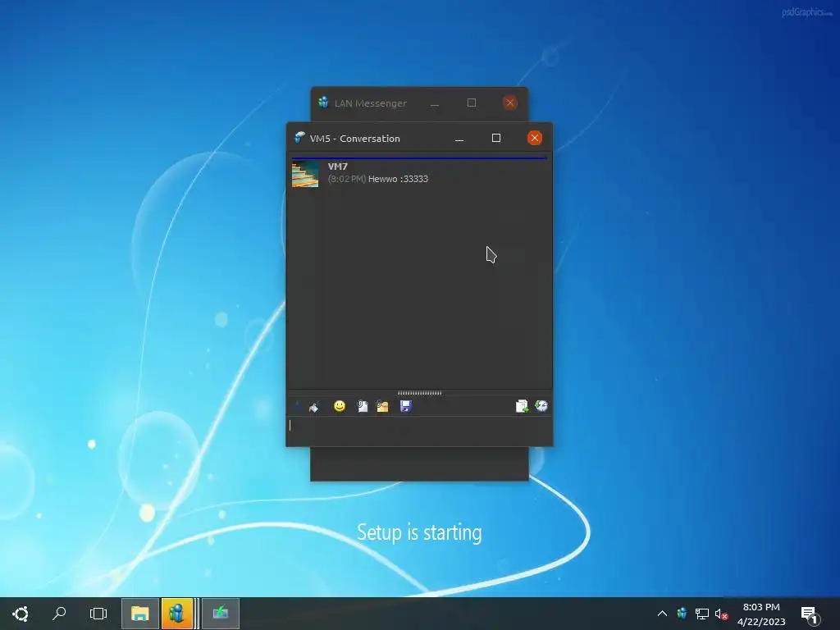The image size is (840, 630).
Task: Minimize the VM5 Conversation window
Action: click(x=459, y=139)
